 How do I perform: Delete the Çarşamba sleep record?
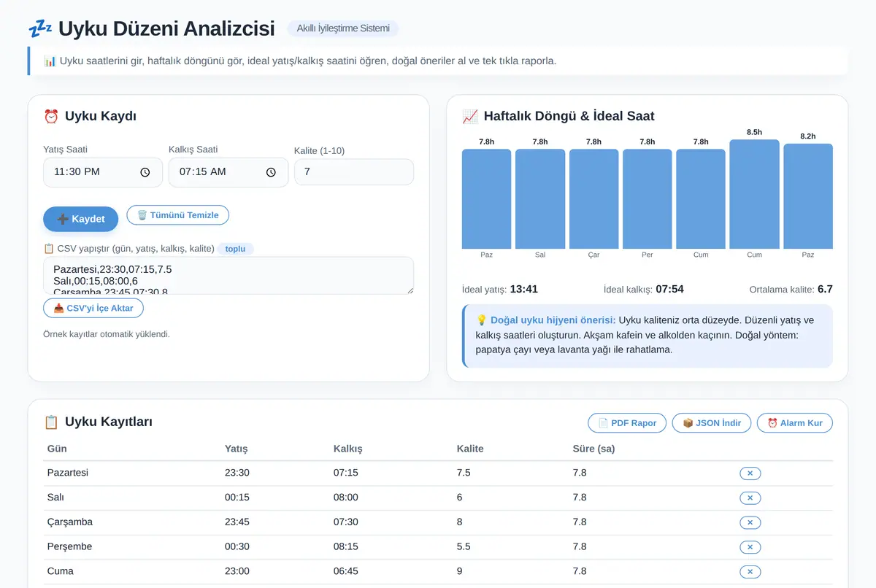pos(750,522)
